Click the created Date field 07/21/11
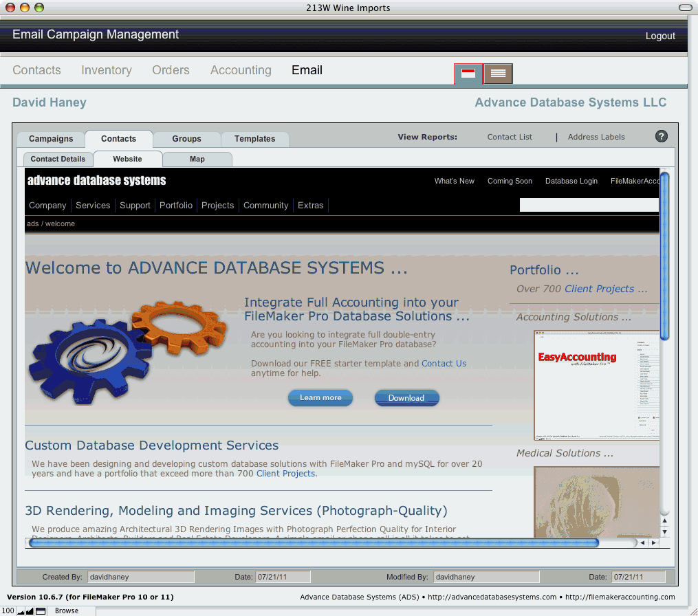Image resolution: width=698 pixels, height=616 pixels. point(283,577)
